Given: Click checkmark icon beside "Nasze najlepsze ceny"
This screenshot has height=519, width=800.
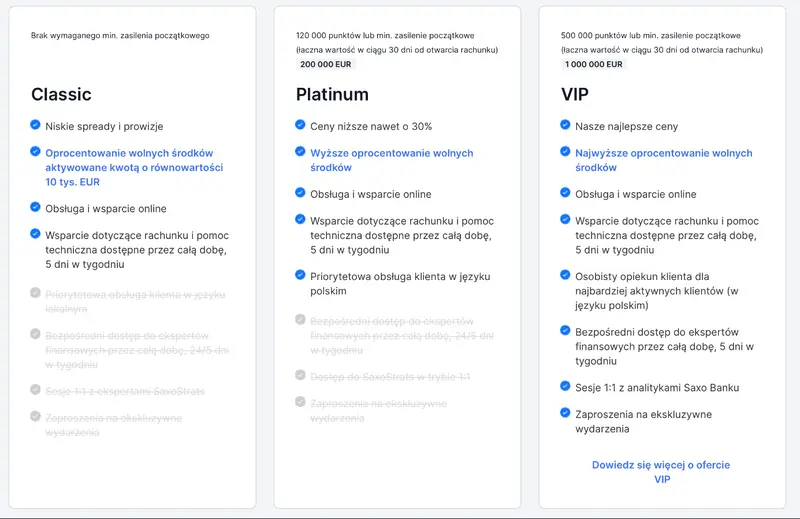Looking at the screenshot, I should (x=566, y=125).
